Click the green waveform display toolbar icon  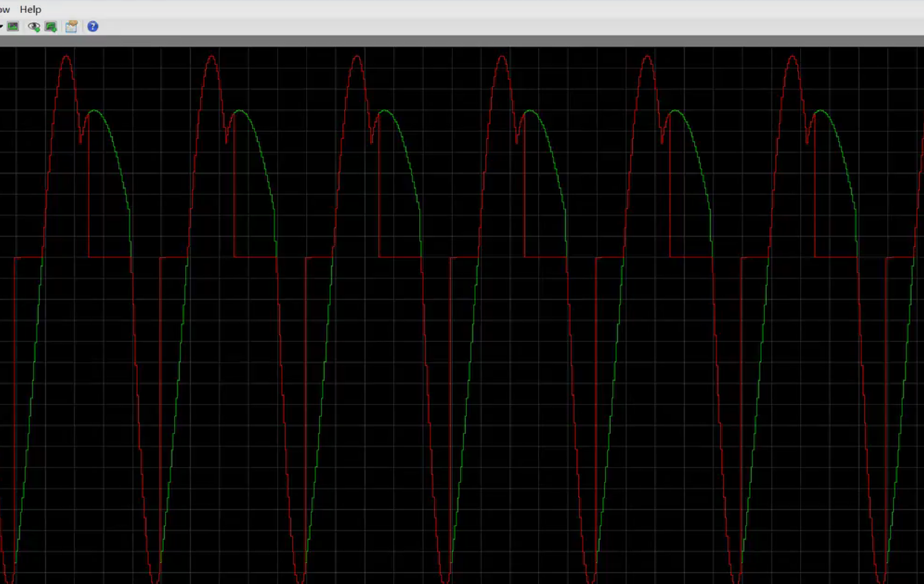[13, 27]
